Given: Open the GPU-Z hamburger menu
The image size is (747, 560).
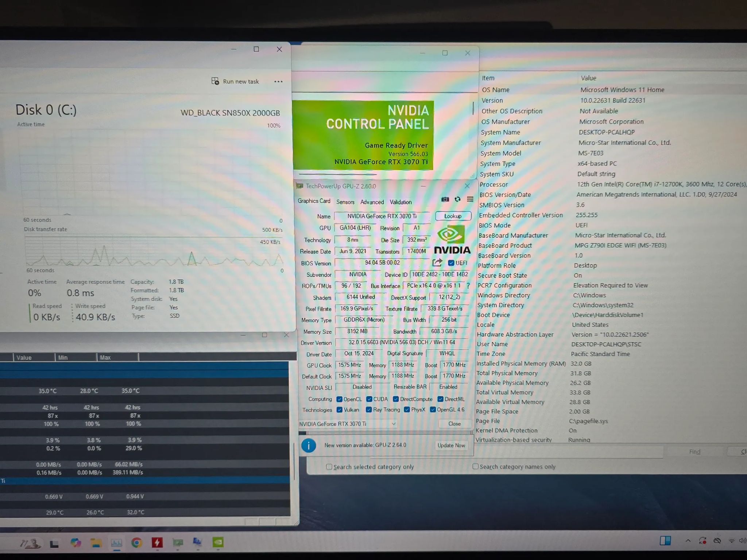Looking at the screenshot, I should pyautogui.click(x=470, y=199).
